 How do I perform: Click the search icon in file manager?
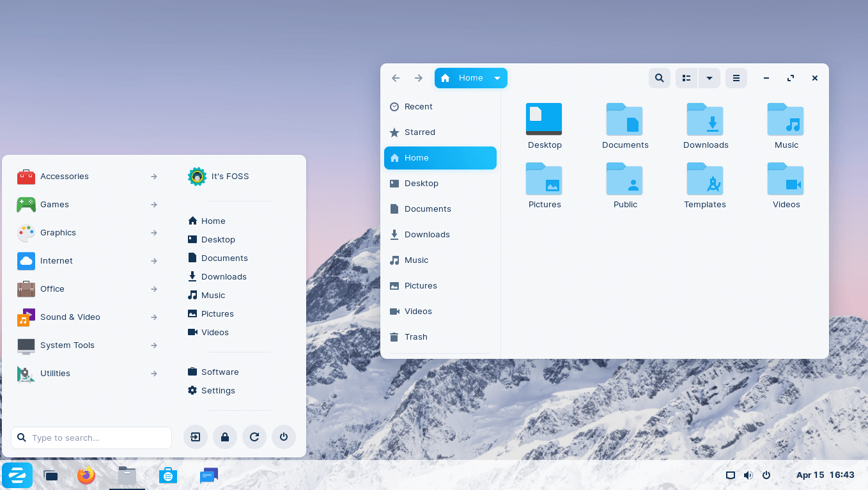tap(659, 78)
